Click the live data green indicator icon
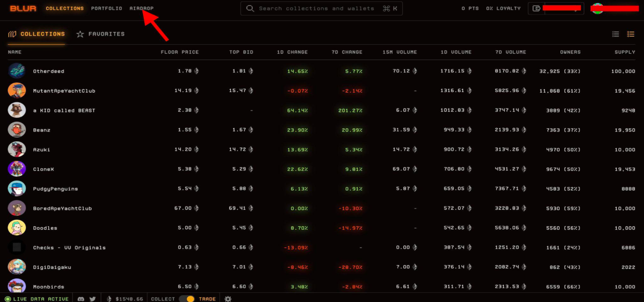Image resolution: width=644 pixels, height=302 pixels. click(x=8, y=299)
